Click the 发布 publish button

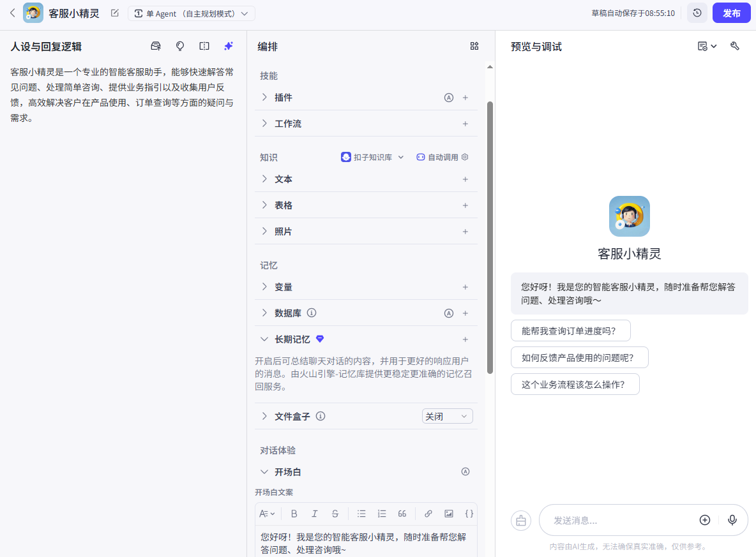point(731,13)
